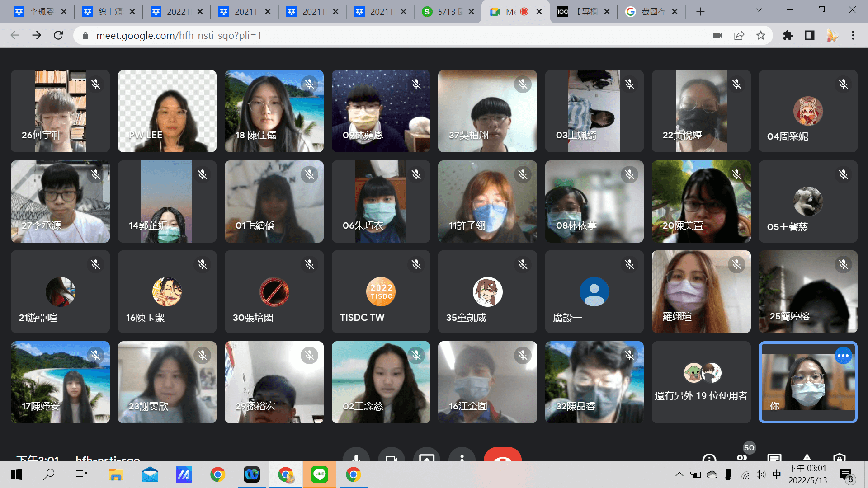
Task: Share this page via the address bar icon
Action: tap(739, 35)
